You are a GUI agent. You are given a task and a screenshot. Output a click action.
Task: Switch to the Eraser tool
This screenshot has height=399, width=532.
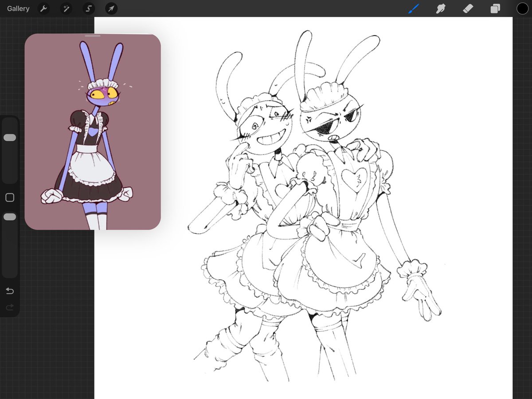468,8
